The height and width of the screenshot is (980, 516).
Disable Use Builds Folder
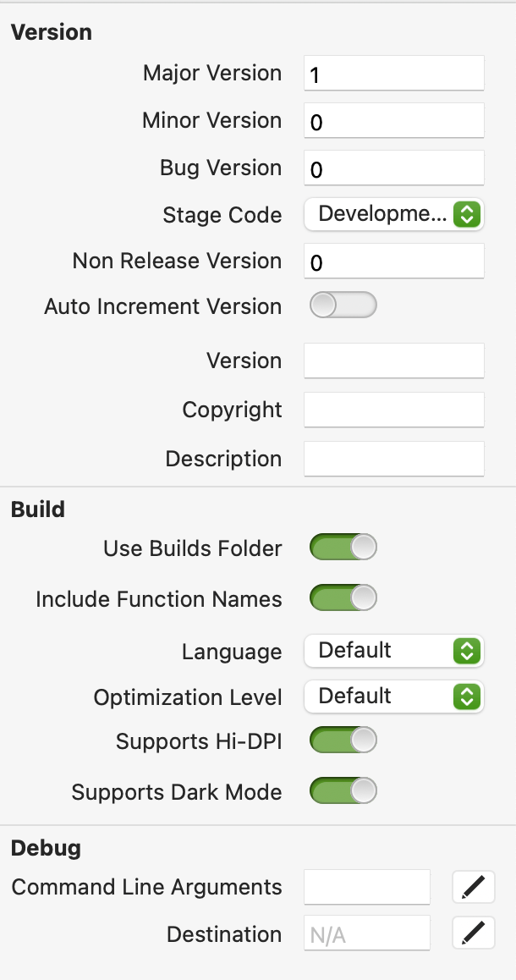click(x=343, y=548)
